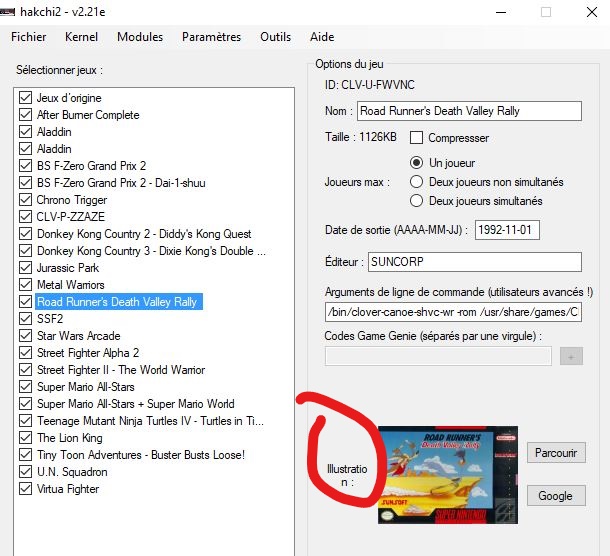Toggle the Virtua Fighter checkbox

click(x=25, y=489)
